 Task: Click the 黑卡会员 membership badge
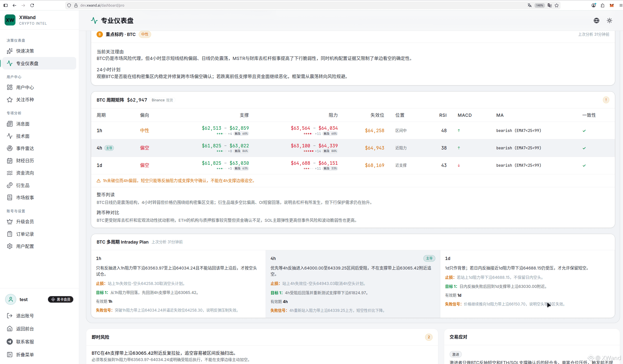pos(61,299)
